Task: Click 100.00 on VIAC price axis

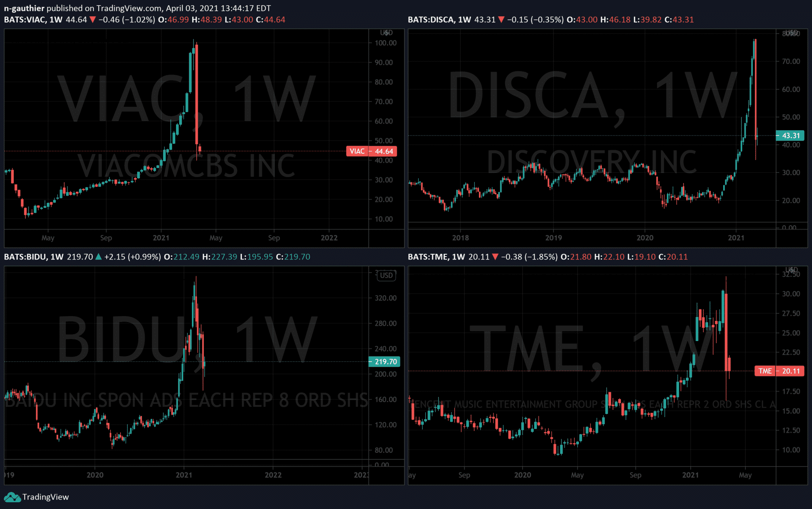Action: [385, 43]
